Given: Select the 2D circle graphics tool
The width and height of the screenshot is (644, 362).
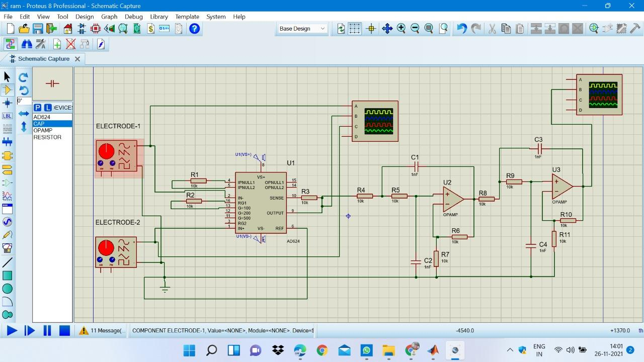Looking at the screenshot, I should [x=7, y=289].
